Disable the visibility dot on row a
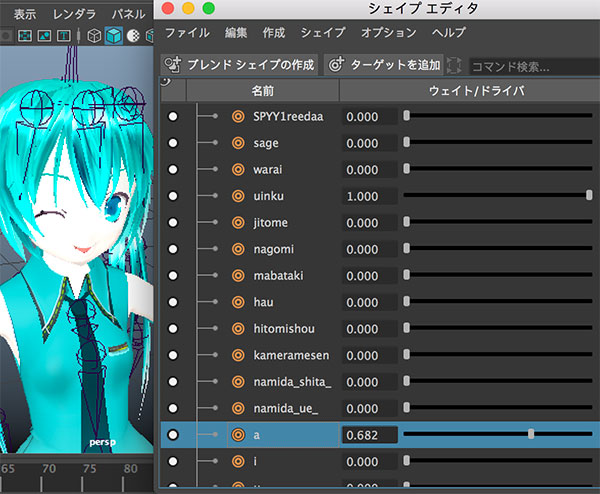The height and width of the screenshot is (494, 600). pyautogui.click(x=173, y=434)
